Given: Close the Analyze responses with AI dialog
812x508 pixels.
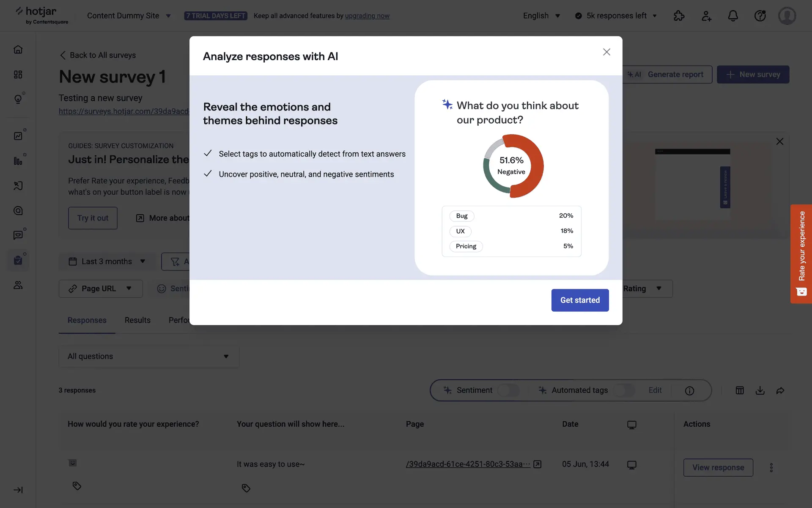Looking at the screenshot, I should tap(606, 52).
